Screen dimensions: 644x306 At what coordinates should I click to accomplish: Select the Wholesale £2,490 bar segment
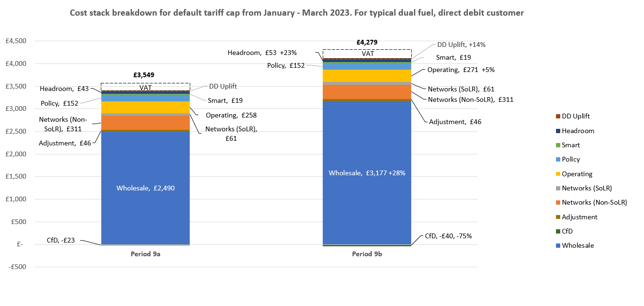click(145, 188)
